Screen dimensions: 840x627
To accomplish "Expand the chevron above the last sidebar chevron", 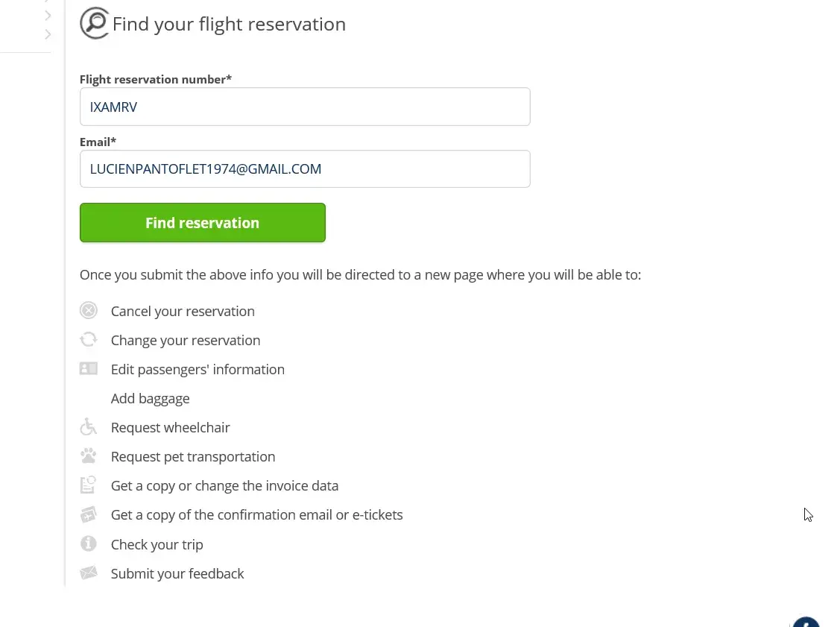I will pyautogui.click(x=48, y=15).
